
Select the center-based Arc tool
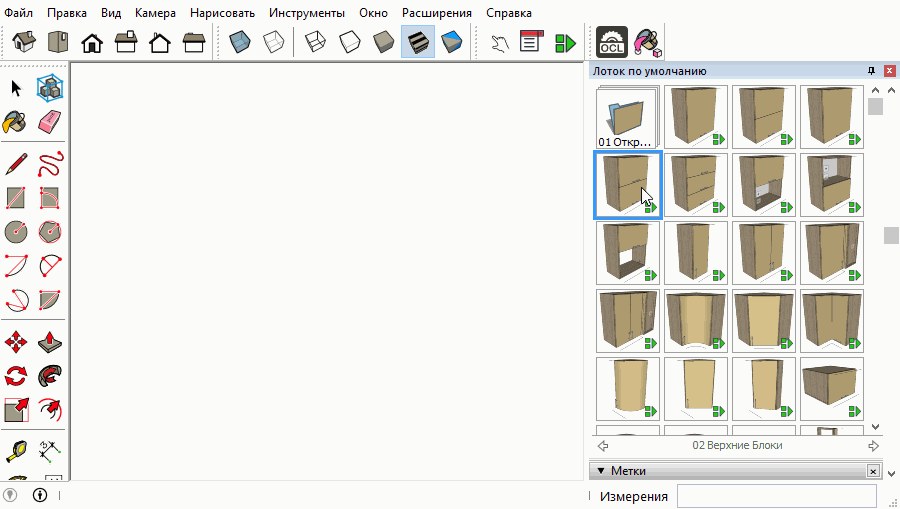15,266
